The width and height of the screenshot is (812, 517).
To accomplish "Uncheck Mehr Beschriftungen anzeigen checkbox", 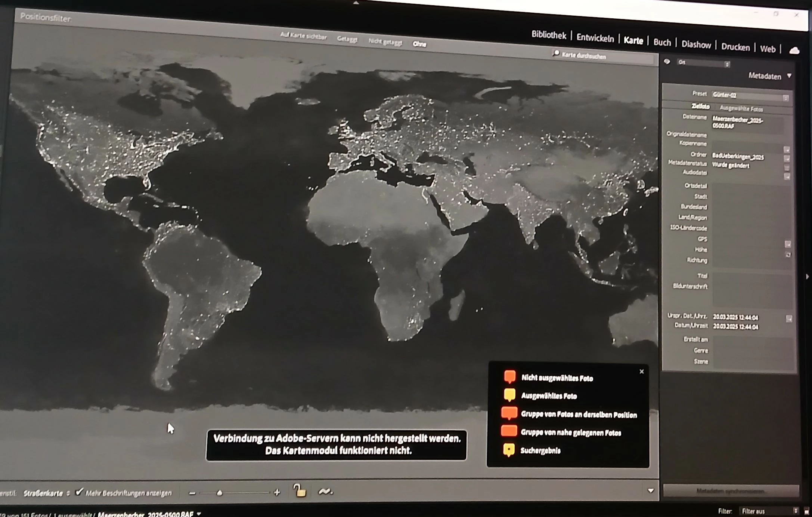I will pos(79,492).
